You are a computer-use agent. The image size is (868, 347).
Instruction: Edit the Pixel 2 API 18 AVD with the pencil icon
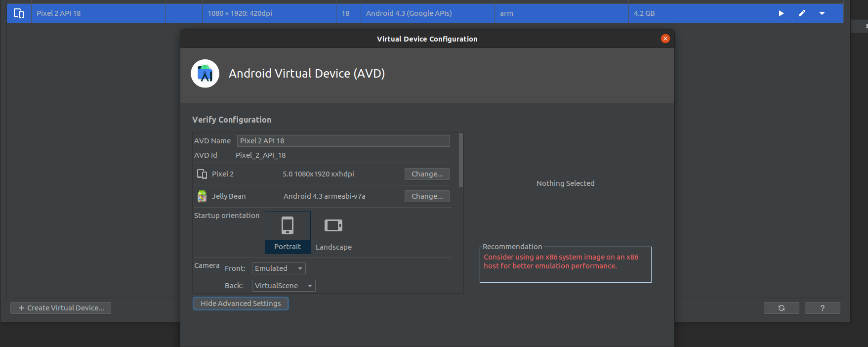pyautogui.click(x=802, y=13)
